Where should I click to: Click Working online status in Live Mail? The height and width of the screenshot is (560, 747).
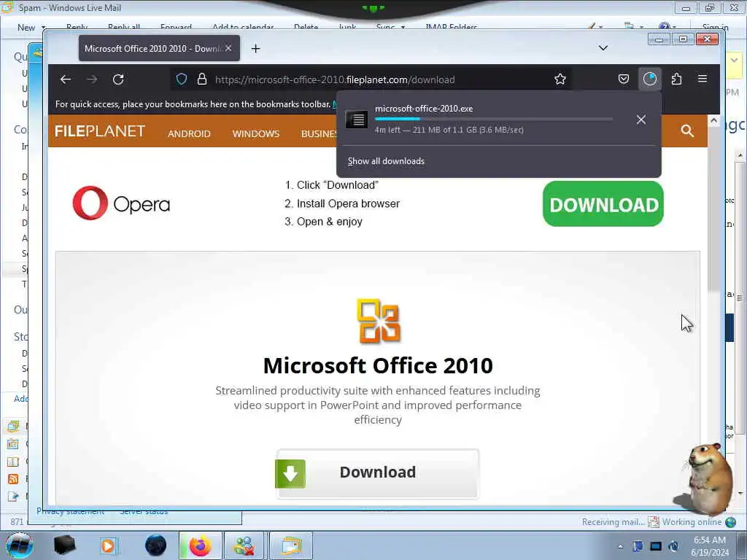point(692,522)
